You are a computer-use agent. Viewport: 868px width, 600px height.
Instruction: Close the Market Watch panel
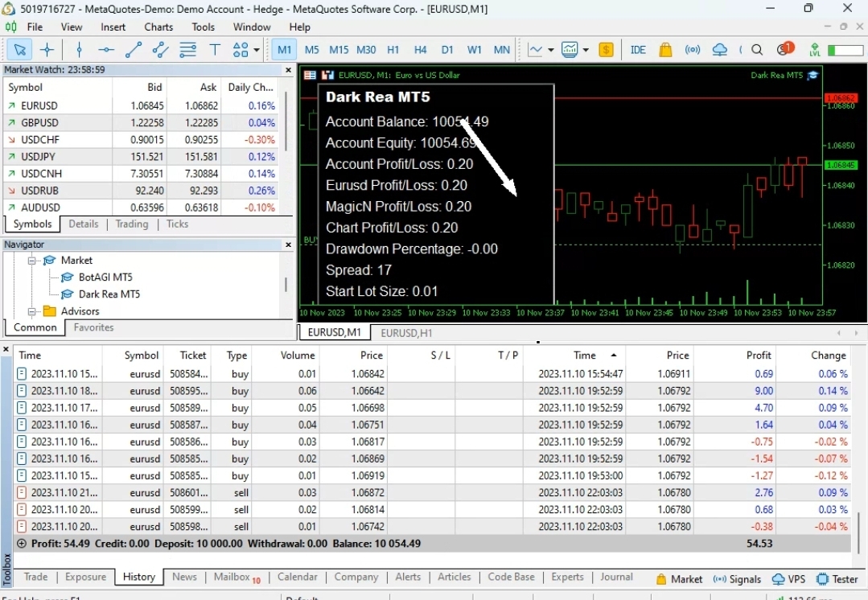click(x=289, y=70)
